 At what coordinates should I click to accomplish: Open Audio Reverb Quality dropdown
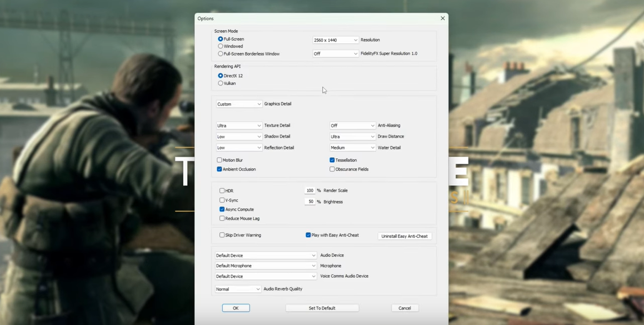[x=238, y=289]
